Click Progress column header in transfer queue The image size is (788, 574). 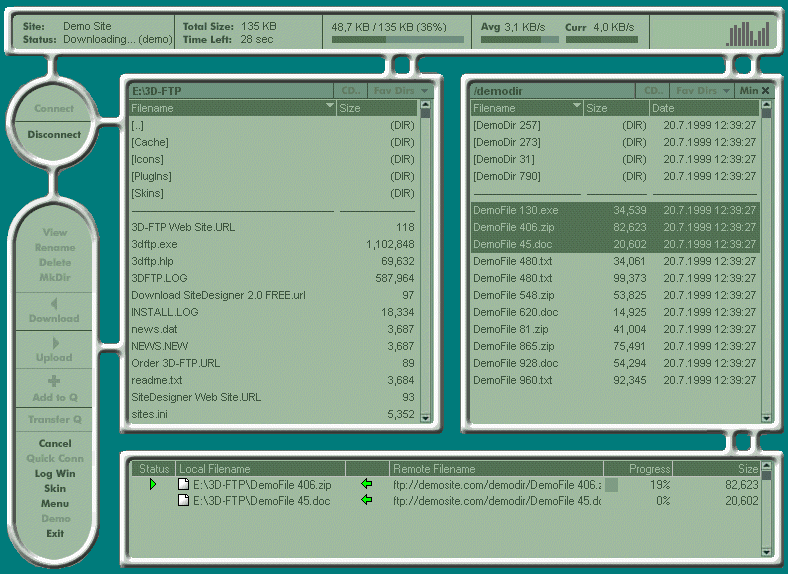tap(638, 469)
